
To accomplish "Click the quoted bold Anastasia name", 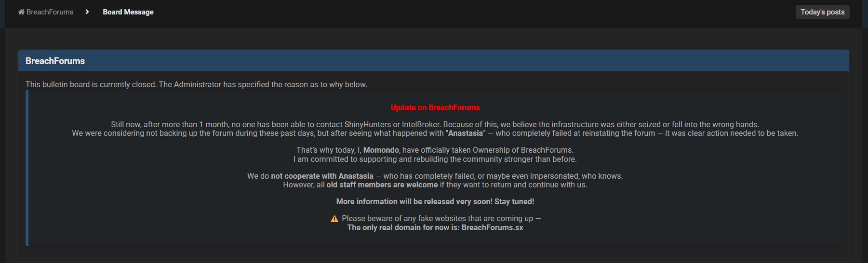I will [x=466, y=133].
